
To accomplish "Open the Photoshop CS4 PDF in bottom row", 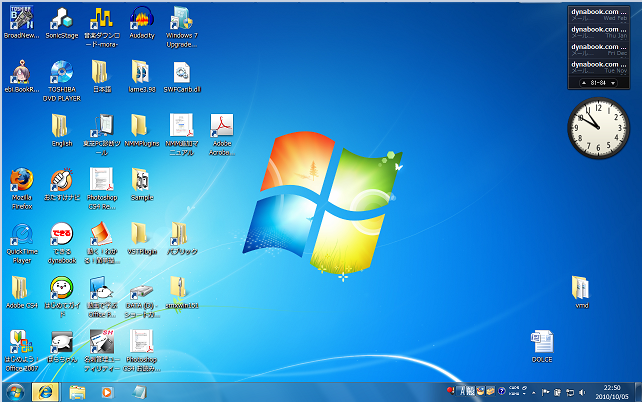I will click(x=142, y=351).
